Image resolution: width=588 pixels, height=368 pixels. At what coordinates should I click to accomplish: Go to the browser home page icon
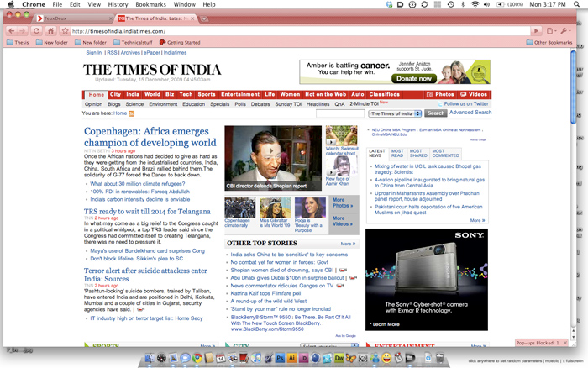click(x=50, y=31)
